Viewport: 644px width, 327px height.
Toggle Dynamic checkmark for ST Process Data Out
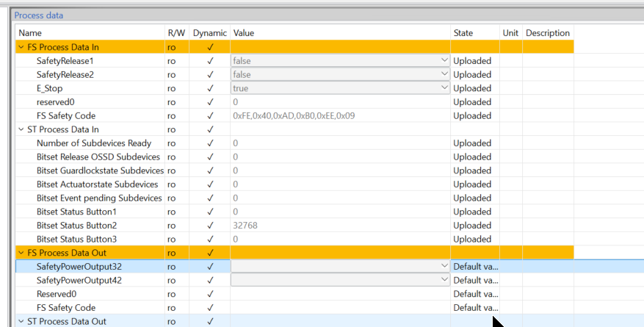point(210,321)
